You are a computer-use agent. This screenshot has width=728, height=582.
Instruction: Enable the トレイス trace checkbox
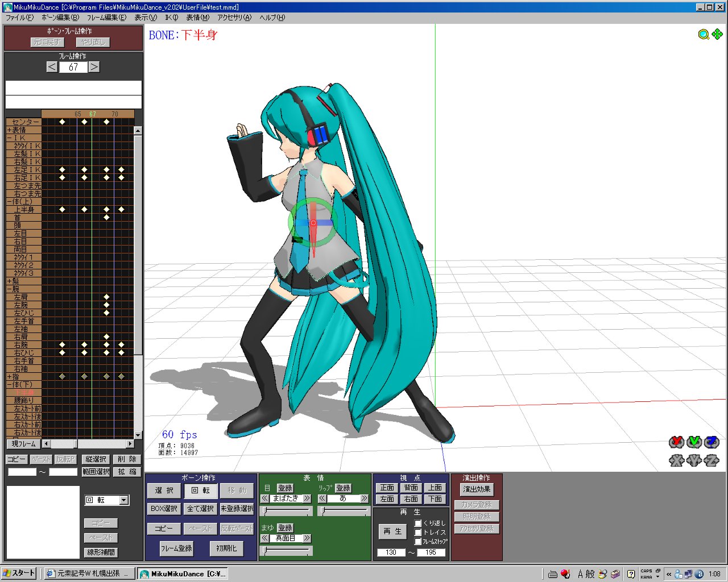418,532
